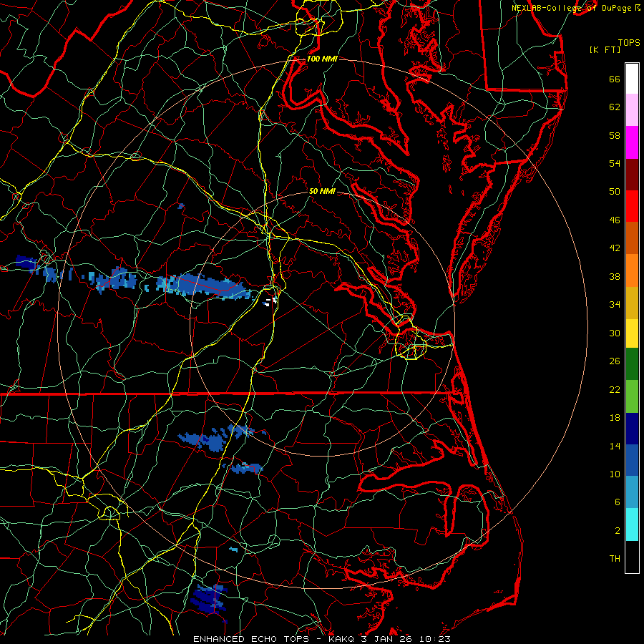This screenshot has width=644, height=644.
Task: Select the 14 scale value
Action: tap(615, 446)
